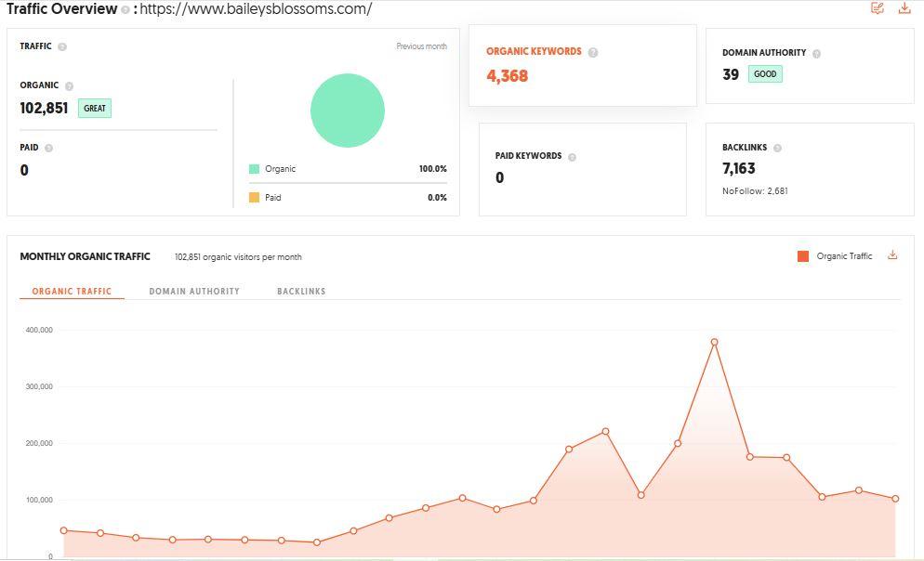The width and height of the screenshot is (924, 561).
Task: Click the 7,163 backlinks value
Action: coord(739,168)
